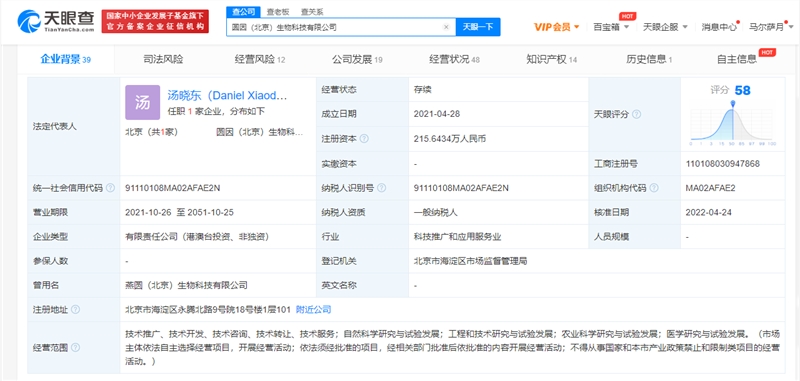Open the VIP会员 dropdown
The height and width of the screenshot is (381, 800).
[557, 27]
